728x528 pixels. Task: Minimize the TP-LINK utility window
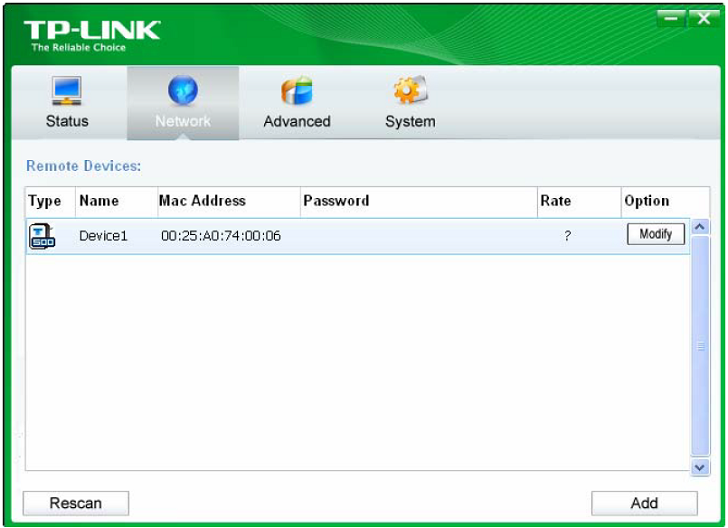tap(671, 19)
